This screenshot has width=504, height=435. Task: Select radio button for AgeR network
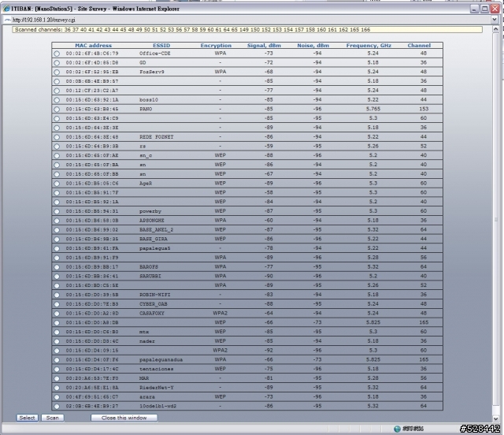(x=57, y=184)
